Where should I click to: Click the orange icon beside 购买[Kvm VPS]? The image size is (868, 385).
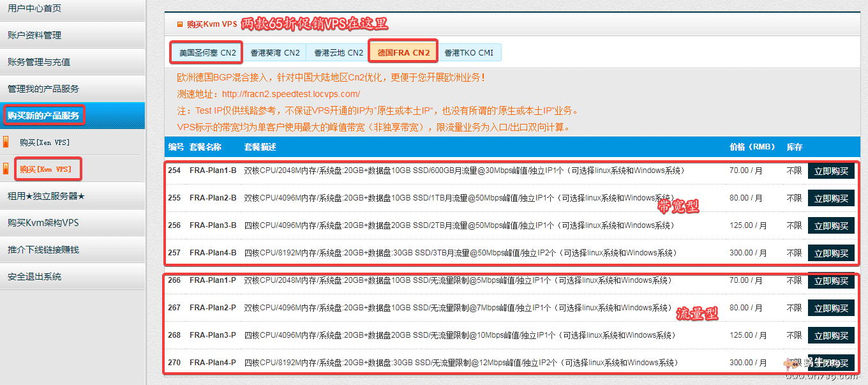point(6,169)
